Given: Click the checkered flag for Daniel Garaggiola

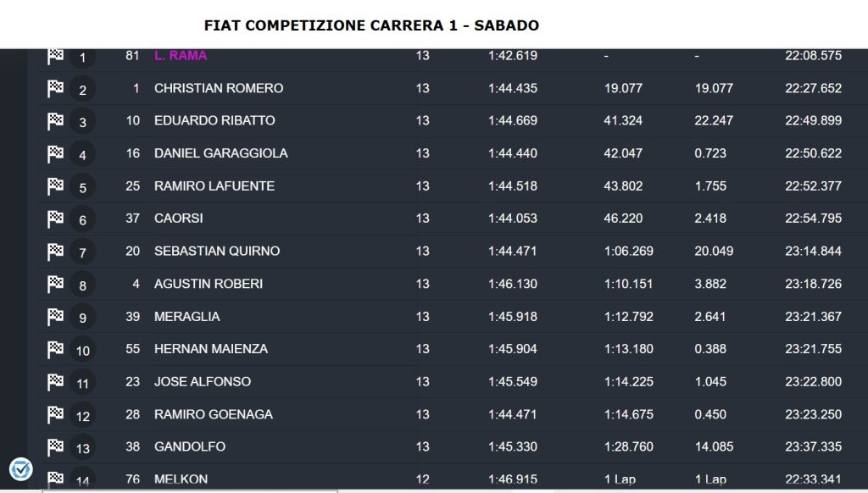Looking at the screenshot, I should click(x=56, y=153).
